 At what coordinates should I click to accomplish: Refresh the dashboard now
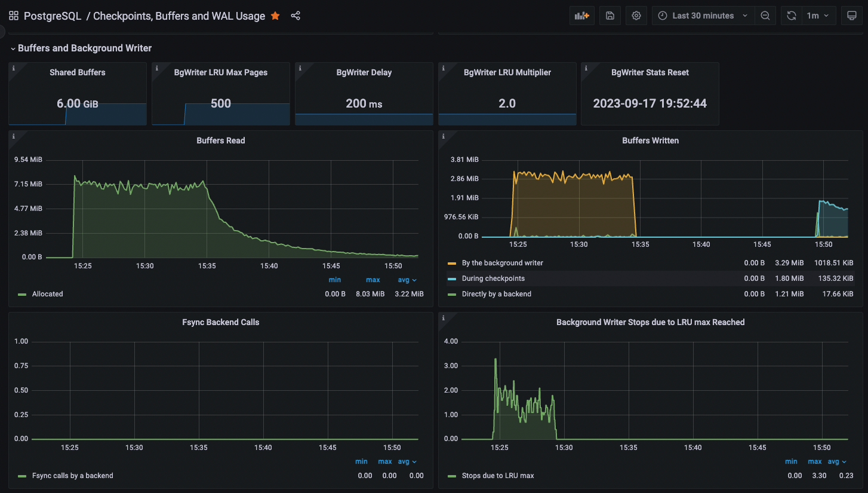(x=792, y=16)
